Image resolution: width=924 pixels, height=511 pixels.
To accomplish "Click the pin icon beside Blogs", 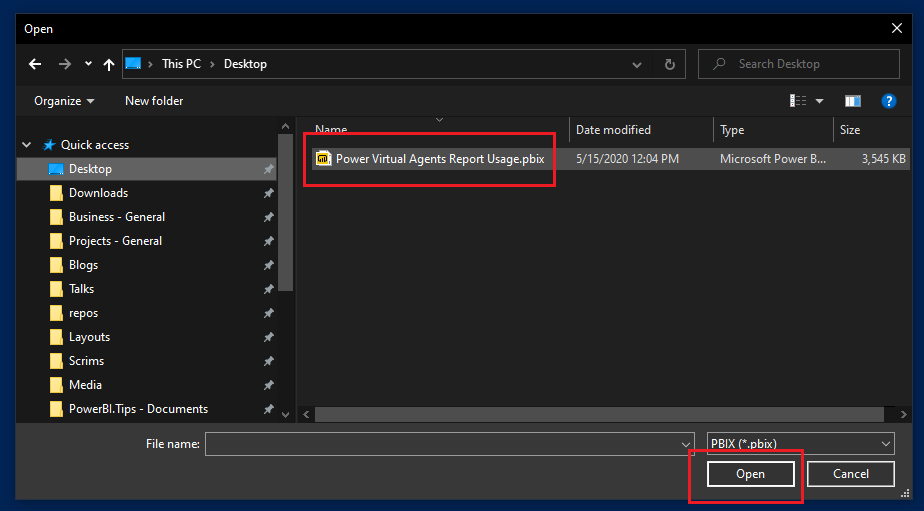I will tap(269, 265).
